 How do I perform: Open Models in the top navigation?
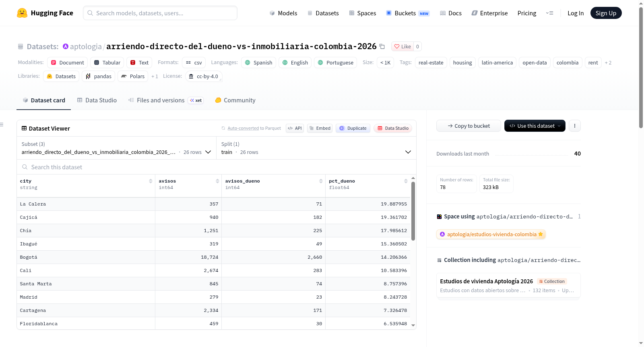click(x=283, y=13)
